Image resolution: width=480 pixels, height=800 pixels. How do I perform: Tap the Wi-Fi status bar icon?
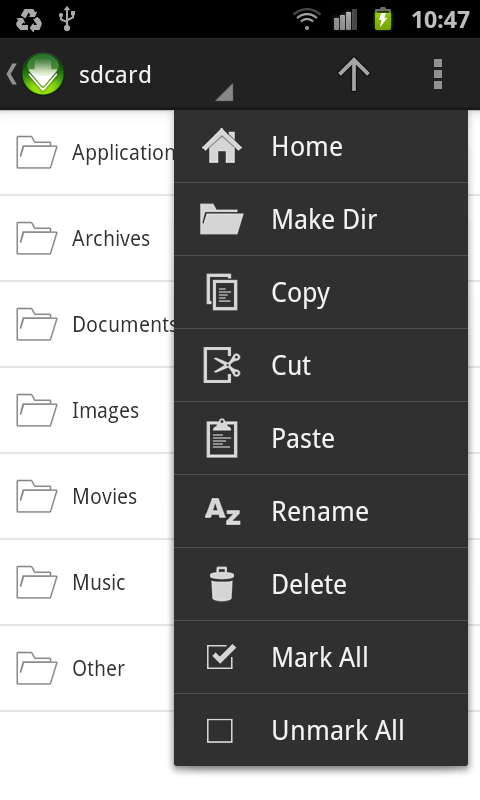coord(306,20)
